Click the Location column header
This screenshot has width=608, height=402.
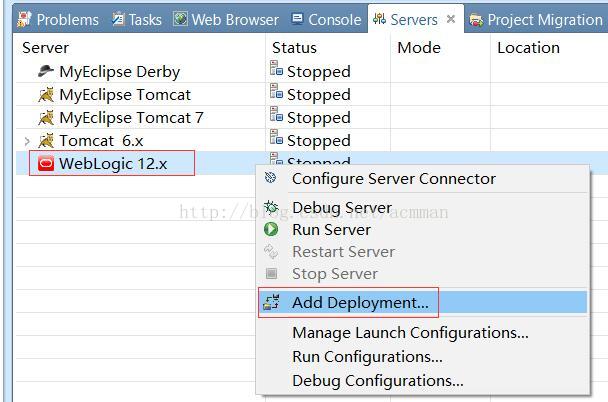[x=529, y=48]
